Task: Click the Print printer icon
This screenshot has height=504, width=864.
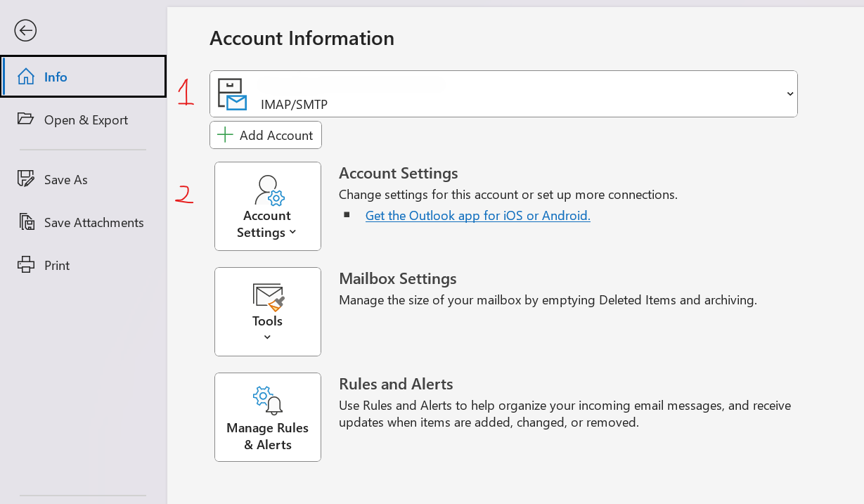Action: point(26,265)
